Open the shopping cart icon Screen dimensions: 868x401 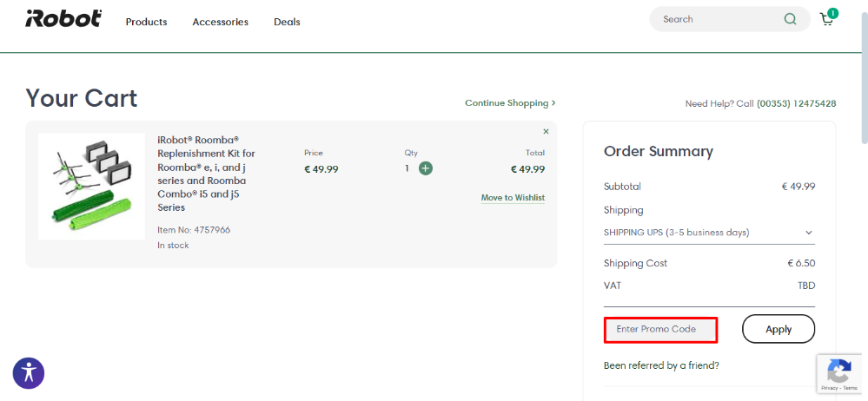(x=826, y=21)
